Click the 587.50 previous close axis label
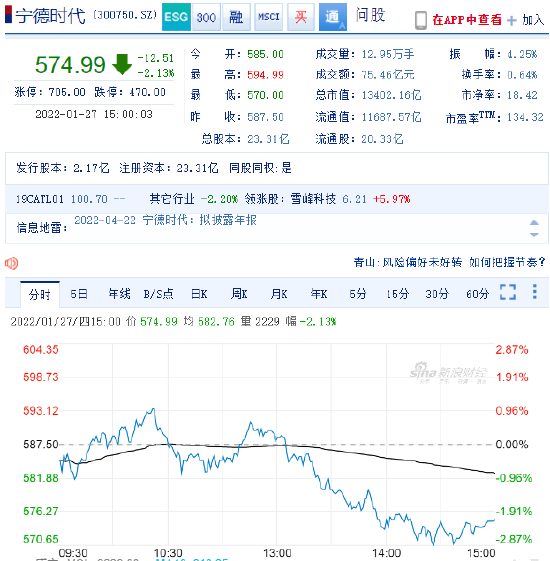 pos(41,444)
